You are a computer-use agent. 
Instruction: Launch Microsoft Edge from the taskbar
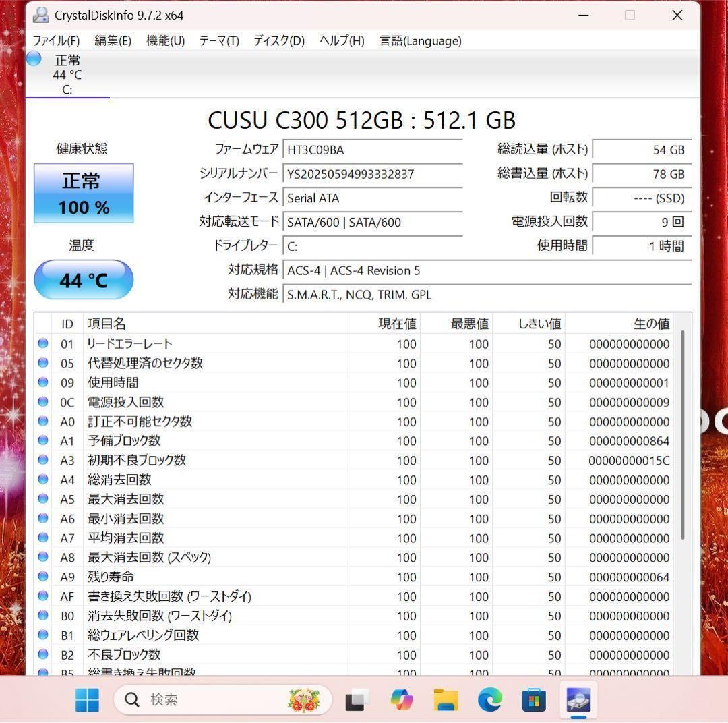[489, 699]
